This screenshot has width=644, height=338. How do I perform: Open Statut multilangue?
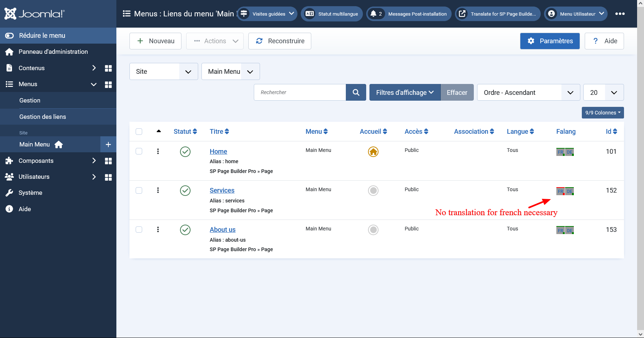(332, 14)
